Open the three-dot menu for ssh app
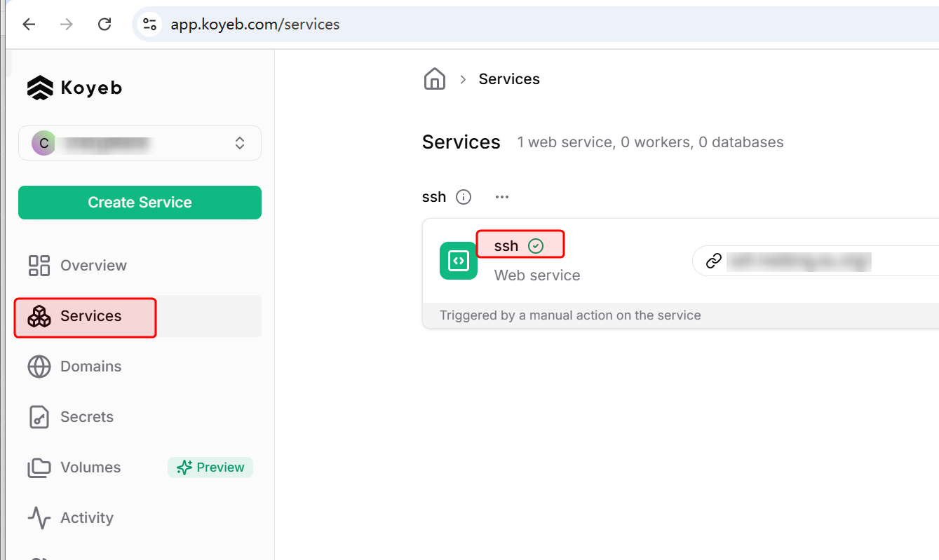 [x=501, y=197]
